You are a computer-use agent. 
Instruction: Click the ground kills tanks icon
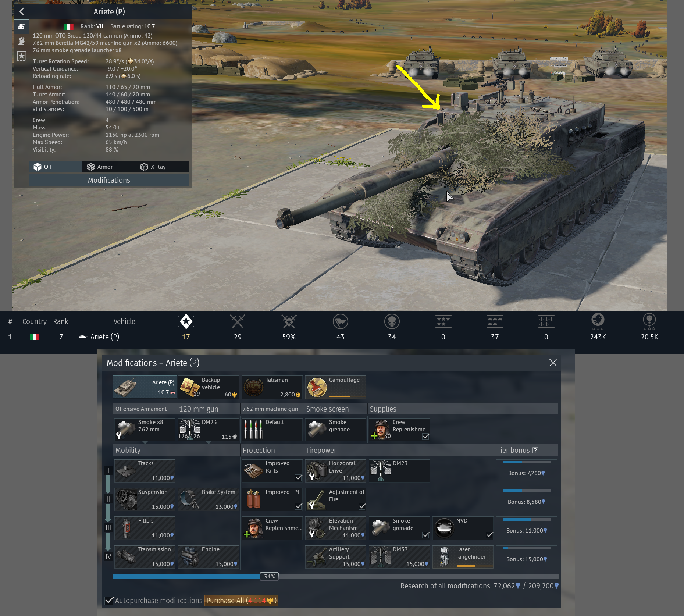(495, 321)
